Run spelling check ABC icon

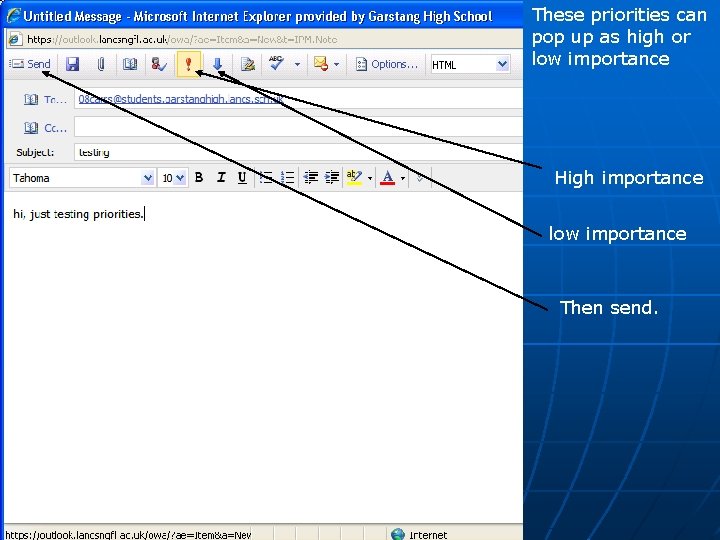[276, 63]
